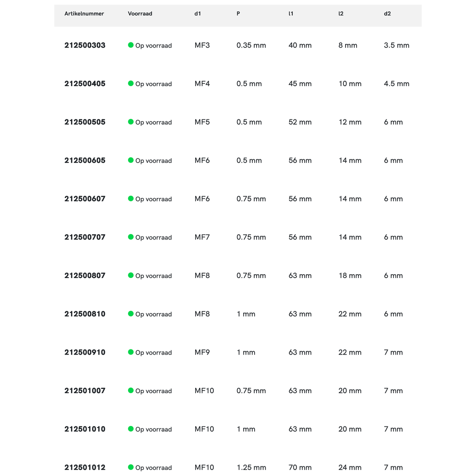Select article 212500807 link
Viewport: 476px width, 476px height.
click(85, 276)
